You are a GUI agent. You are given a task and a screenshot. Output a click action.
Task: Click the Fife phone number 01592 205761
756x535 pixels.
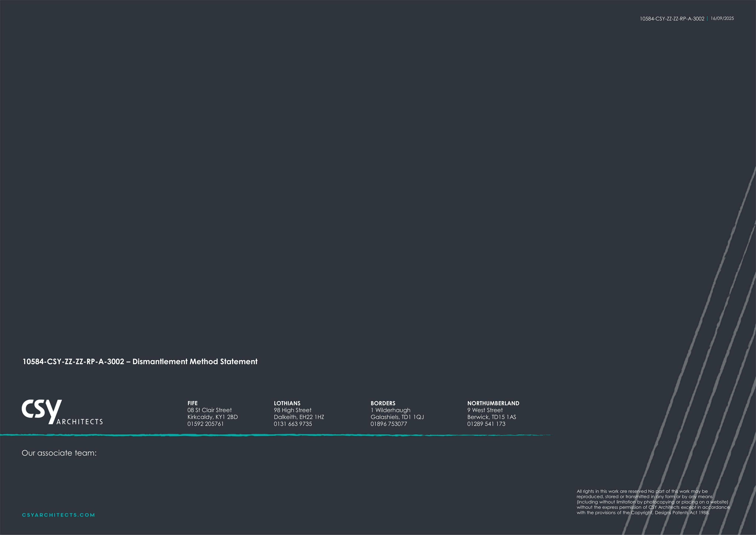click(x=205, y=424)
